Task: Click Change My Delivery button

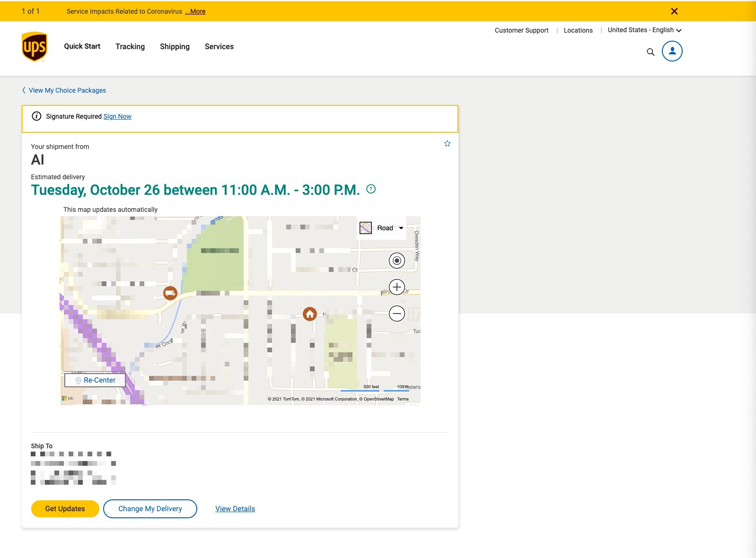Action: click(150, 509)
